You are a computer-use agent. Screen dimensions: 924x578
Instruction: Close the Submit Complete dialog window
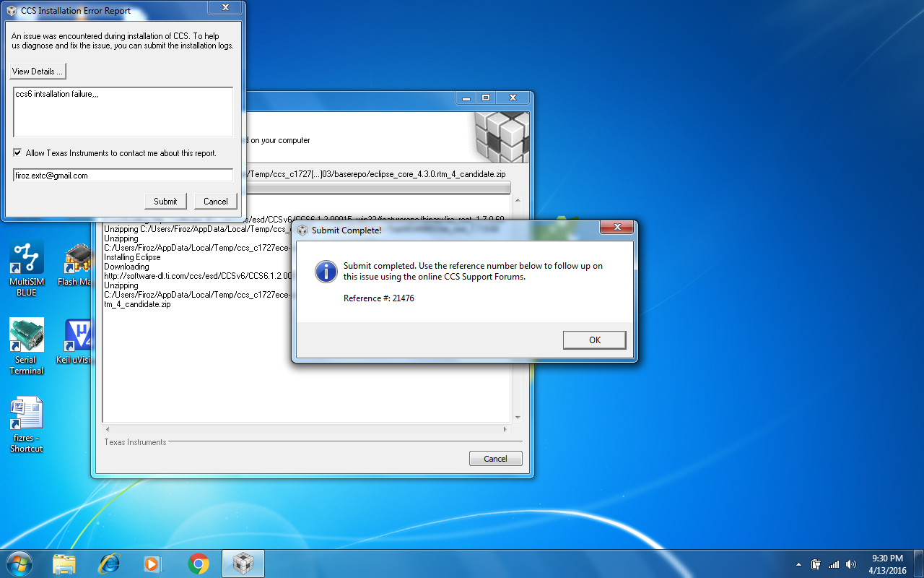617,229
